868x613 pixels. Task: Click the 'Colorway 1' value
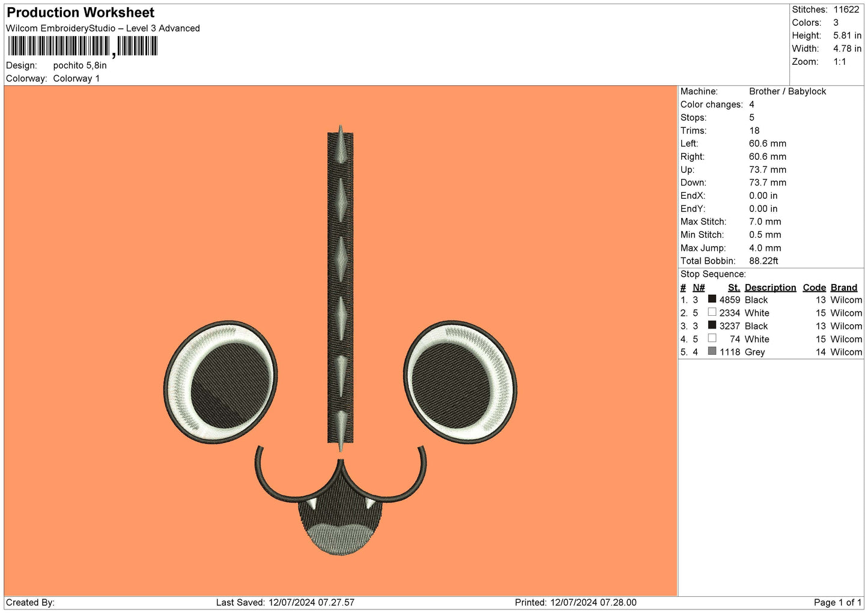click(x=76, y=79)
